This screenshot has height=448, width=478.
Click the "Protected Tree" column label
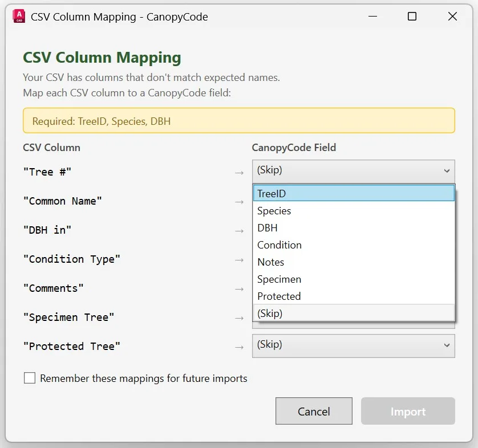72,347
